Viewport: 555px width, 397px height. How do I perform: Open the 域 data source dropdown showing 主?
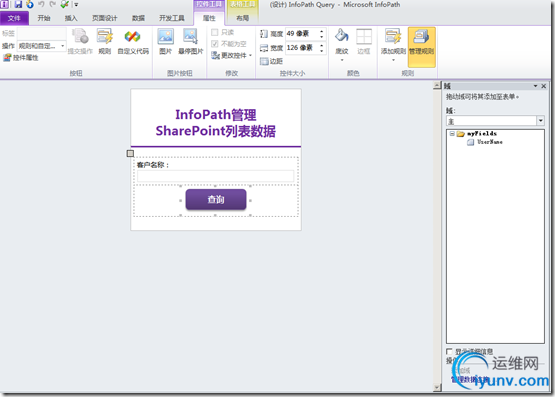tap(540, 121)
